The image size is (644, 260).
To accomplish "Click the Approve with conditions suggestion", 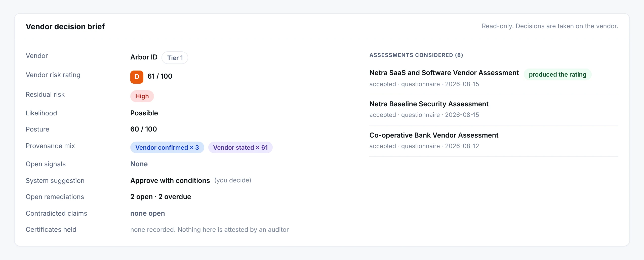I will (170, 181).
